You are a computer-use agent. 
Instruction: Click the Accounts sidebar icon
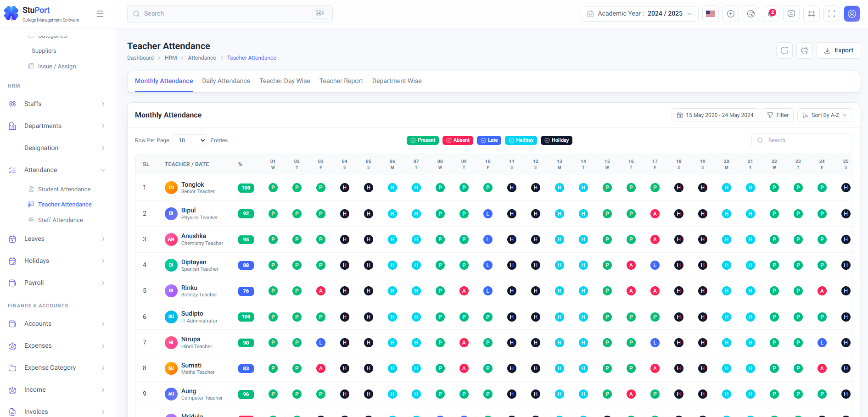(x=12, y=324)
